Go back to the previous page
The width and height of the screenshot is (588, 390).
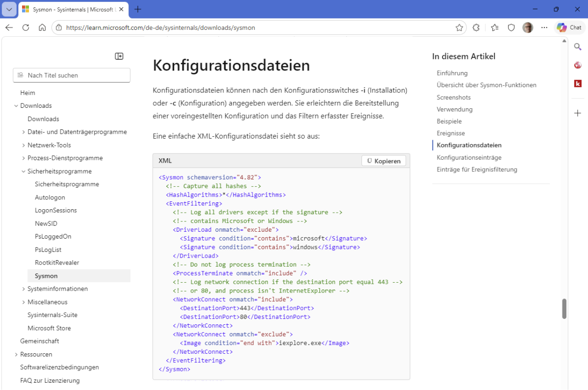[x=9, y=27]
